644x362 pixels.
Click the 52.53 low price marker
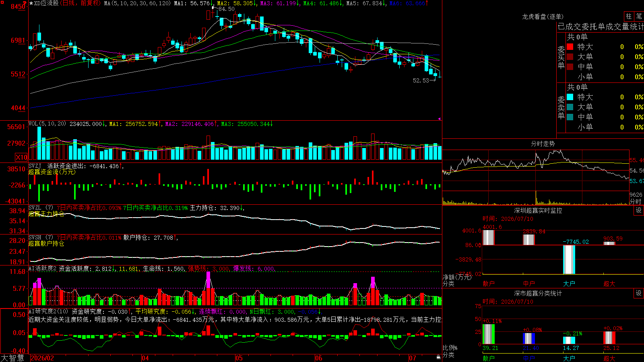(421, 80)
